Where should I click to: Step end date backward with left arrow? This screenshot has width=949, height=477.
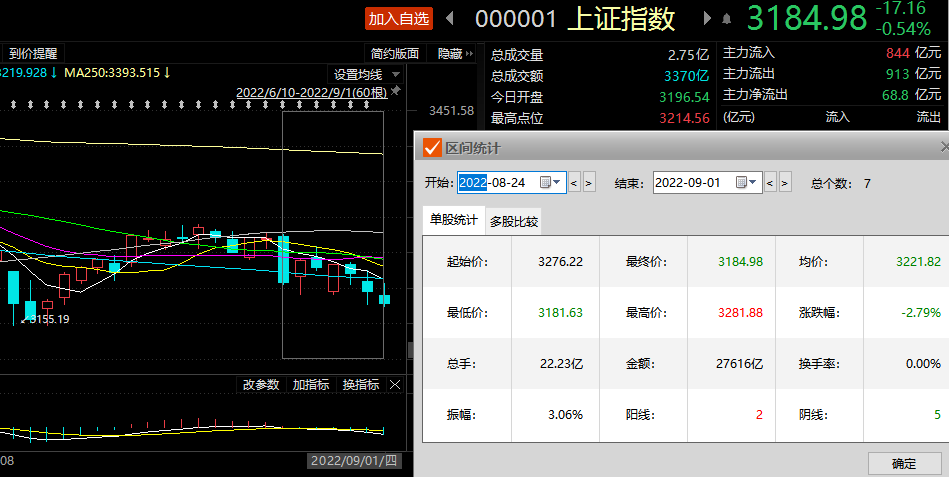pos(769,182)
